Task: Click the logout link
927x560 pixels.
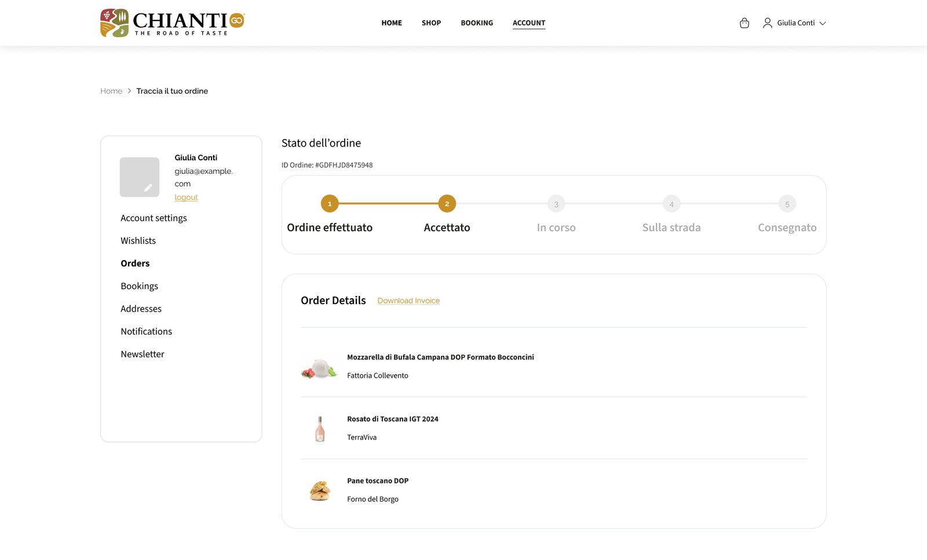Action: (186, 197)
